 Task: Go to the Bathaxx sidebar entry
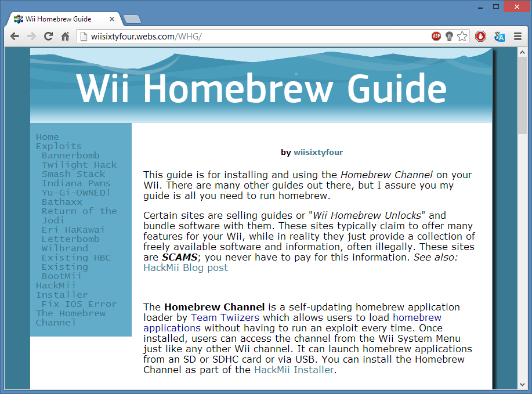tap(61, 202)
